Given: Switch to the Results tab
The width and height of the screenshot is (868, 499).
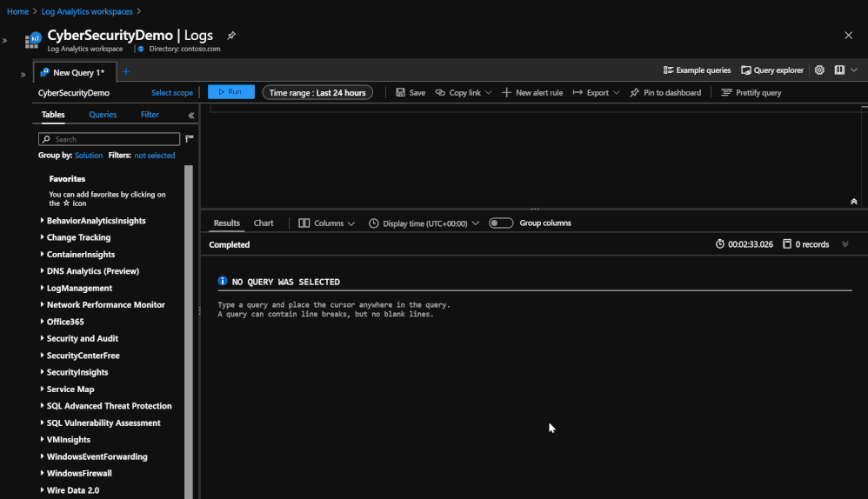Looking at the screenshot, I should pyautogui.click(x=226, y=223).
